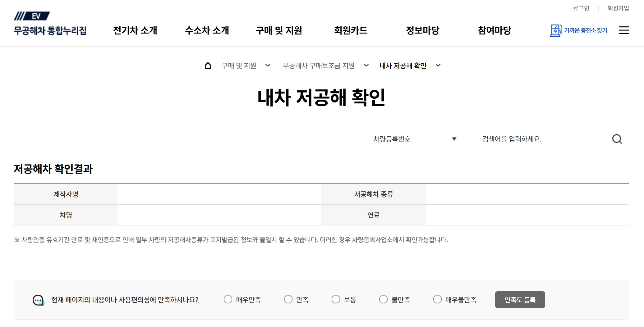The height and width of the screenshot is (327, 644).
Task: Click the magnifying glass search icon
Action: tap(618, 139)
